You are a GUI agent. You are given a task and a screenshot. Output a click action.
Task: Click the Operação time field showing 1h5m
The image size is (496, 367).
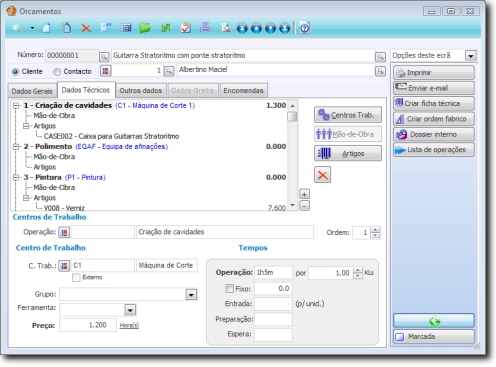273,273
